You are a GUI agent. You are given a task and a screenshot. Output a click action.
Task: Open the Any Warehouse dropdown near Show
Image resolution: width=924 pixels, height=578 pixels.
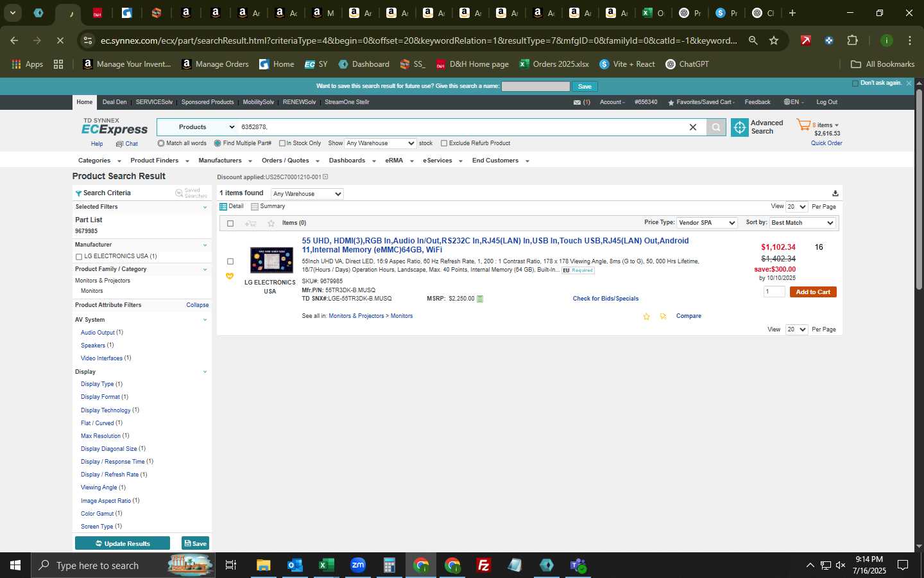point(381,143)
